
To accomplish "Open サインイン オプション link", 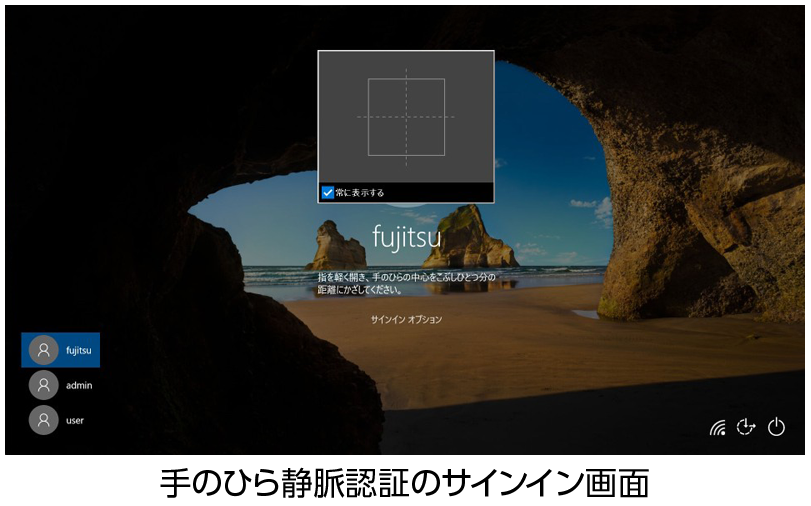I will coord(406,320).
